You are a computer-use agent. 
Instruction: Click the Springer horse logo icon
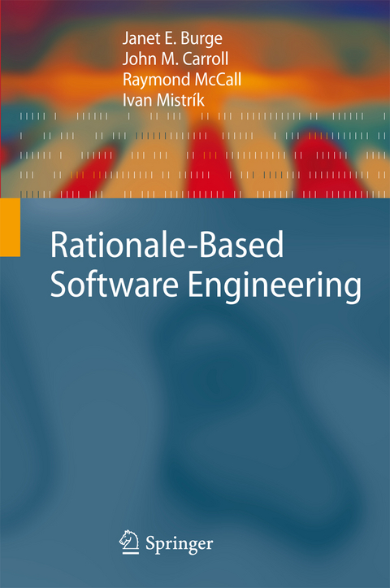[x=129, y=542]
